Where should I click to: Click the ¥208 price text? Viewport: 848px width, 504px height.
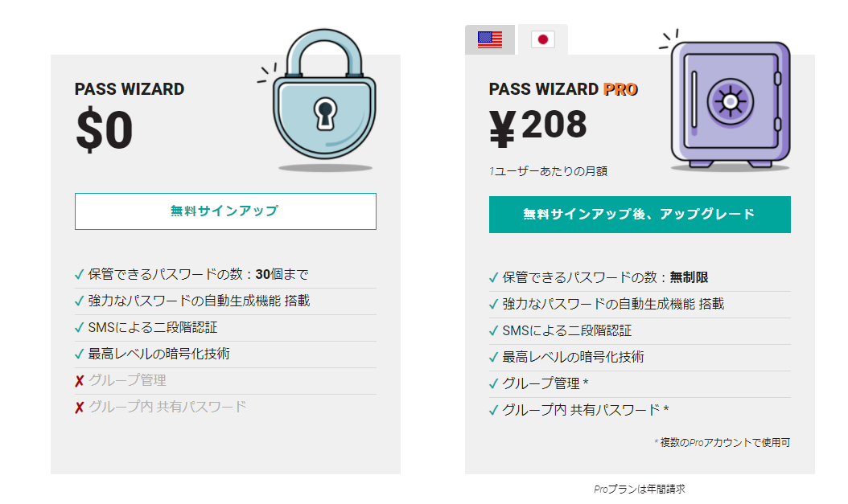tap(538, 126)
